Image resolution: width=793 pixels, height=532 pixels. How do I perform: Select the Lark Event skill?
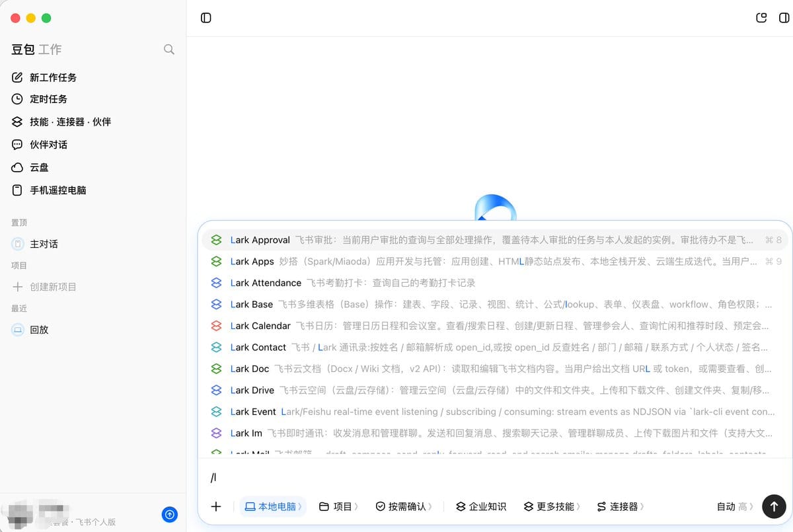point(495,412)
